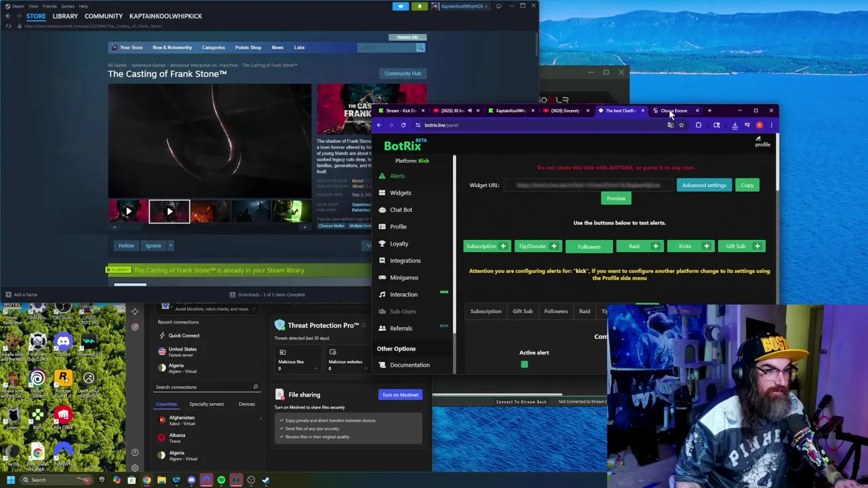Open Steam notifications bell icon
The width and height of the screenshot is (868, 488).
tap(420, 6)
